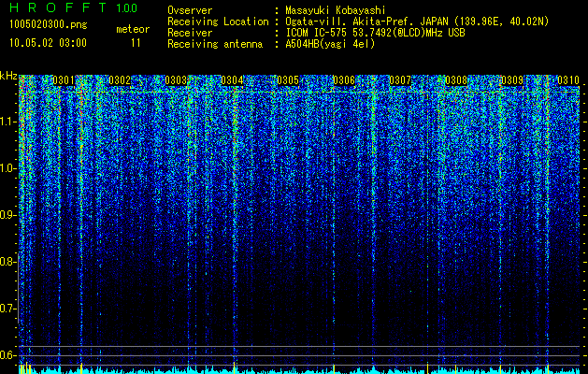Click the HROFFT title text
Image resolution: width=588 pixels, height=374 pixels.
pos(58,7)
